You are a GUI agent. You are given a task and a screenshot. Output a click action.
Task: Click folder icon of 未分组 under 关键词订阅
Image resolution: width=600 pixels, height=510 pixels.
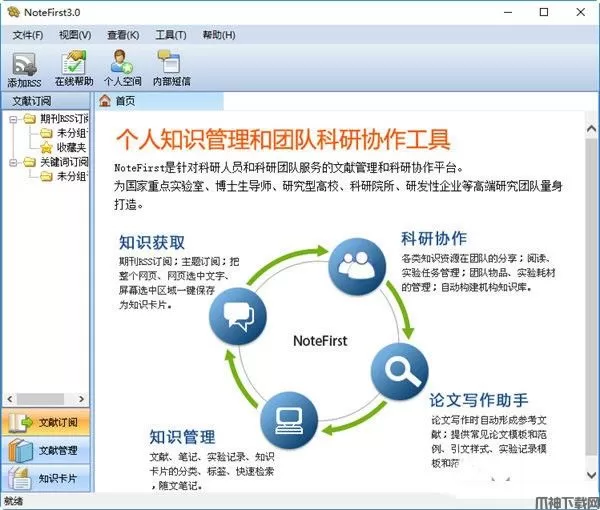(x=46, y=176)
